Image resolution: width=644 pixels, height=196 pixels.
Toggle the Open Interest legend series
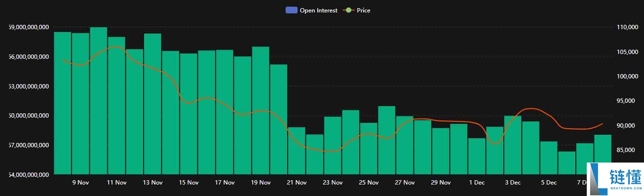[318, 10]
